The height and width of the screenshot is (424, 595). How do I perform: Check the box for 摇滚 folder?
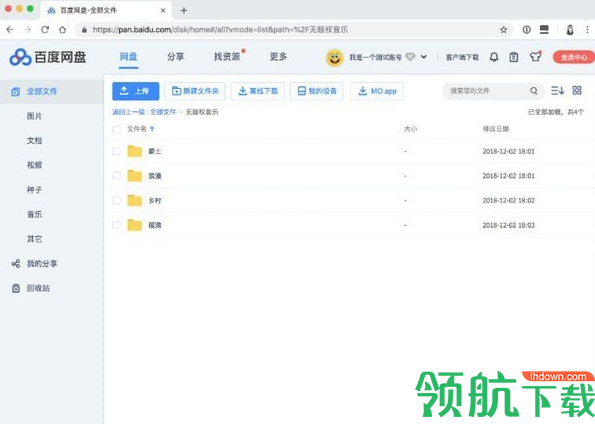pyautogui.click(x=116, y=225)
